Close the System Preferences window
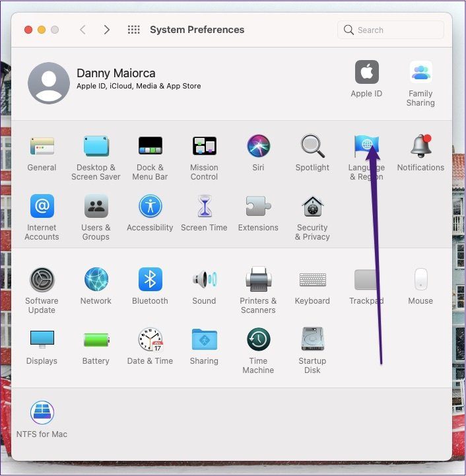This screenshot has height=476, width=466. (28, 30)
